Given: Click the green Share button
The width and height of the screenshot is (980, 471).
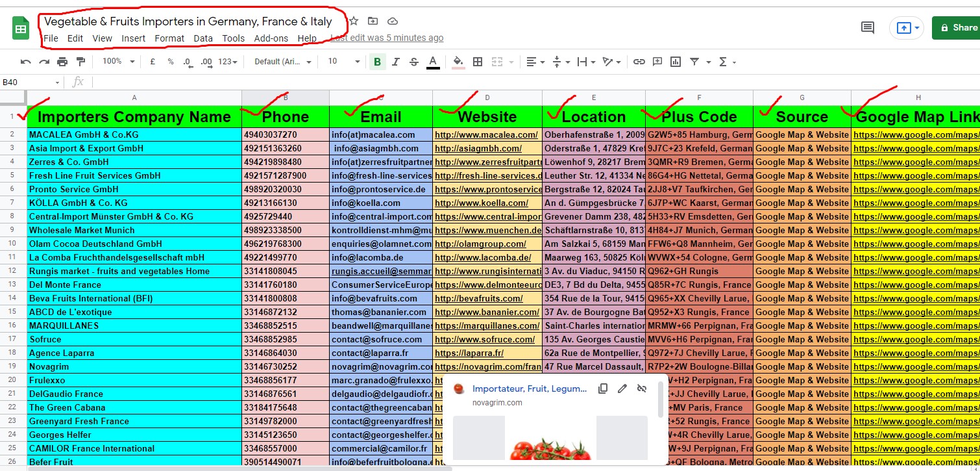Looking at the screenshot, I should point(956,28).
